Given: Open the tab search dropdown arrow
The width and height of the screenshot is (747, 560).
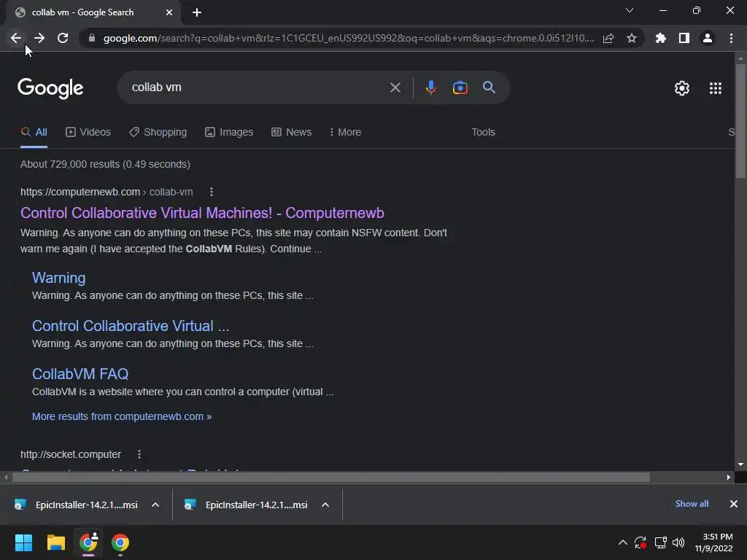Looking at the screenshot, I should (630, 10).
